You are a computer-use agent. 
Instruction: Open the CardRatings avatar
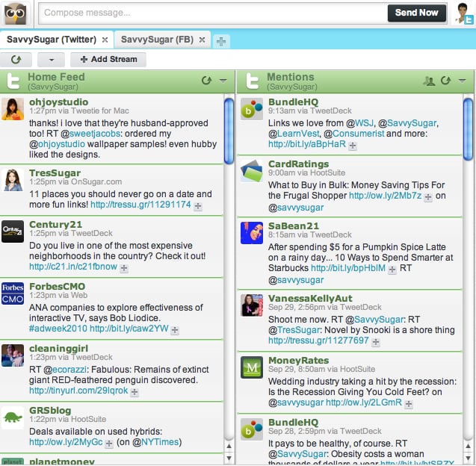252,171
